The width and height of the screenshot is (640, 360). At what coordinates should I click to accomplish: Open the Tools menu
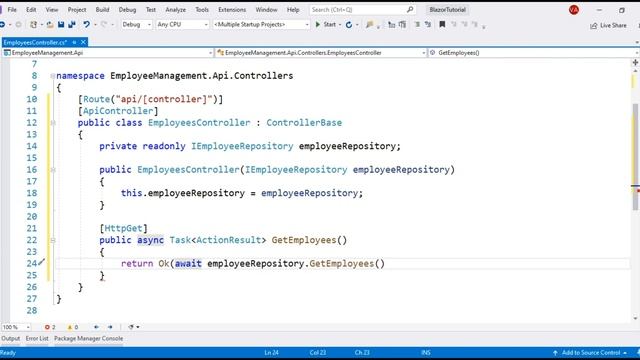(x=202, y=9)
